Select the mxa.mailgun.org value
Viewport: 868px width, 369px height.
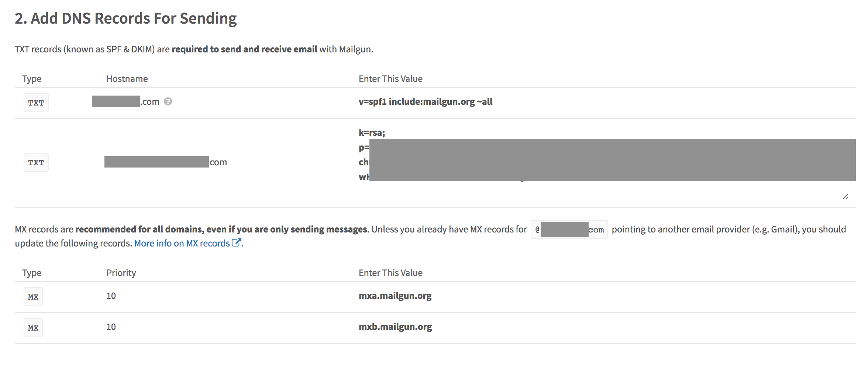click(x=395, y=296)
